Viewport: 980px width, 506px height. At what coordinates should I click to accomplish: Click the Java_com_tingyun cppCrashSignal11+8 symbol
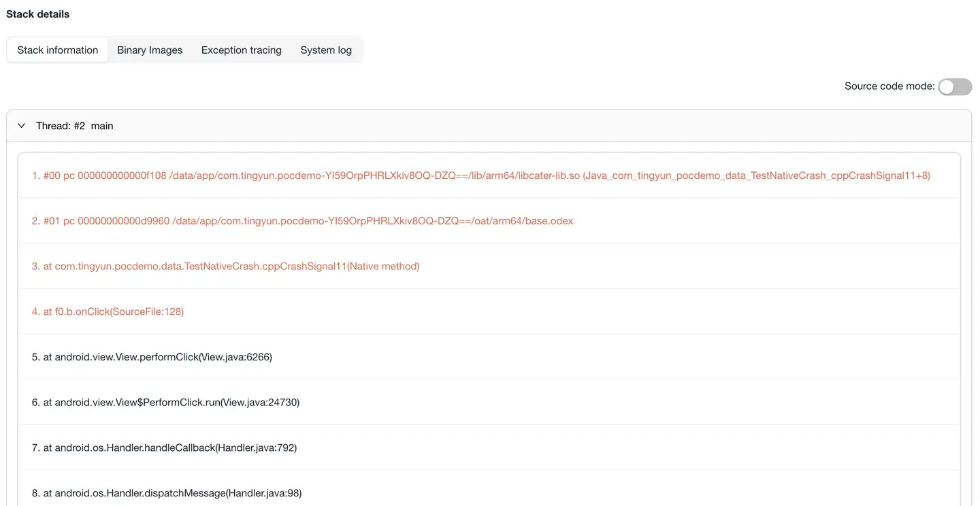tap(757, 175)
